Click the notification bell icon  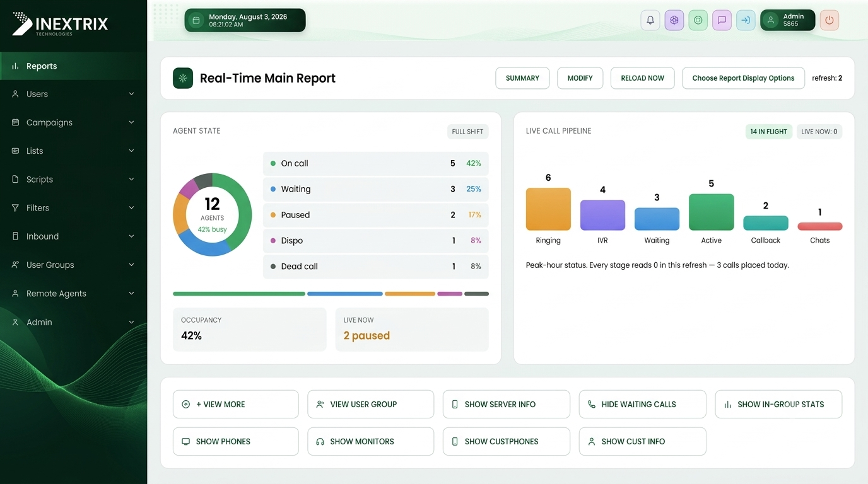pyautogui.click(x=650, y=20)
